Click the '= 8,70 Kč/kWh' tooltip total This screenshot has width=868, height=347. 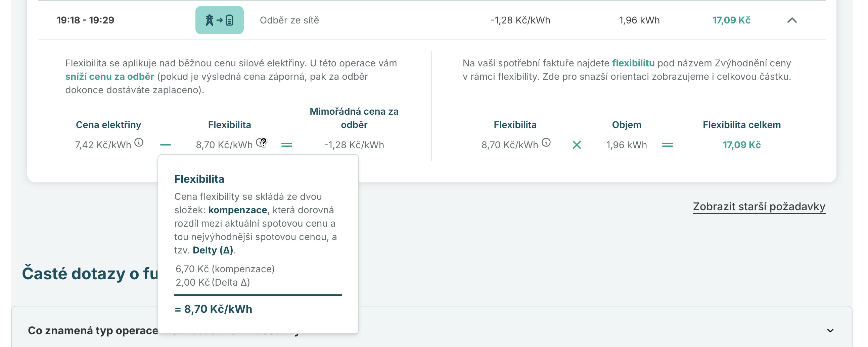pyautogui.click(x=213, y=309)
